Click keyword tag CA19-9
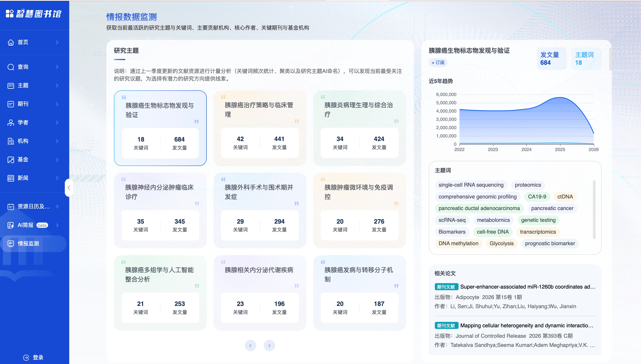The height and width of the screenshot is (364, 641). [x=537, y=197]
